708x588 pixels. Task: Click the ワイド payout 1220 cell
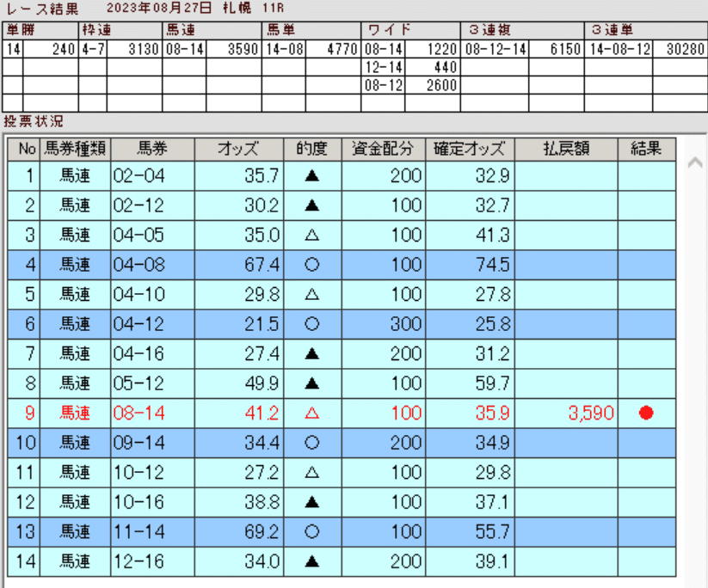tap(433, 49)
